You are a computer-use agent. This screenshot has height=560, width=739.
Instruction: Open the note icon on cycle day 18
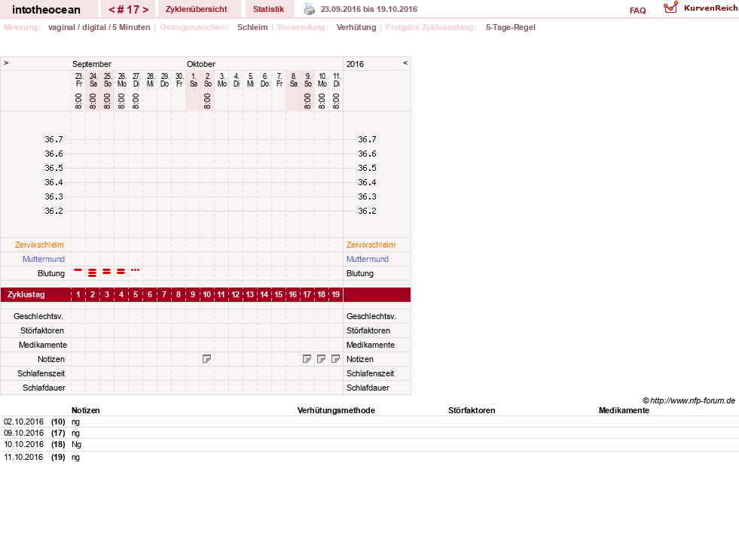click(321, 359)
